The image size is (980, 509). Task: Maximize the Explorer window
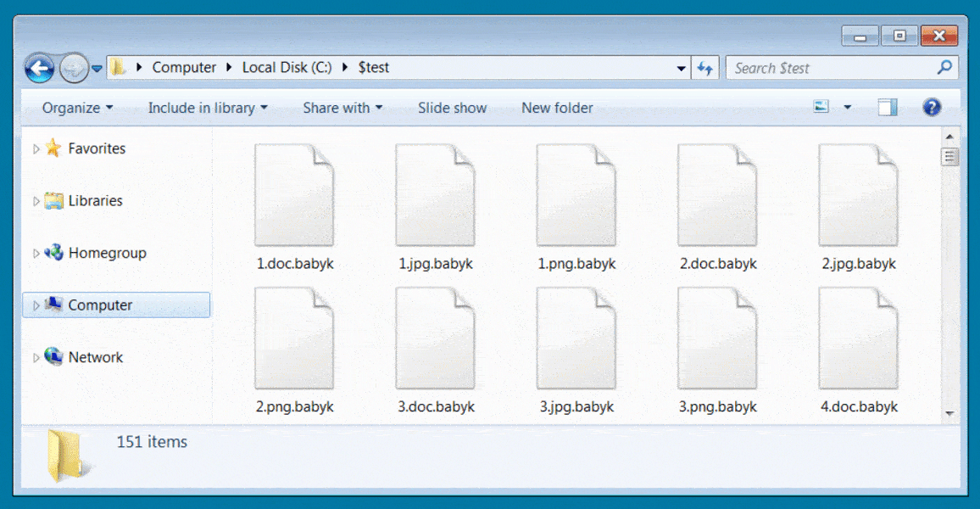(x=899, y=36)
